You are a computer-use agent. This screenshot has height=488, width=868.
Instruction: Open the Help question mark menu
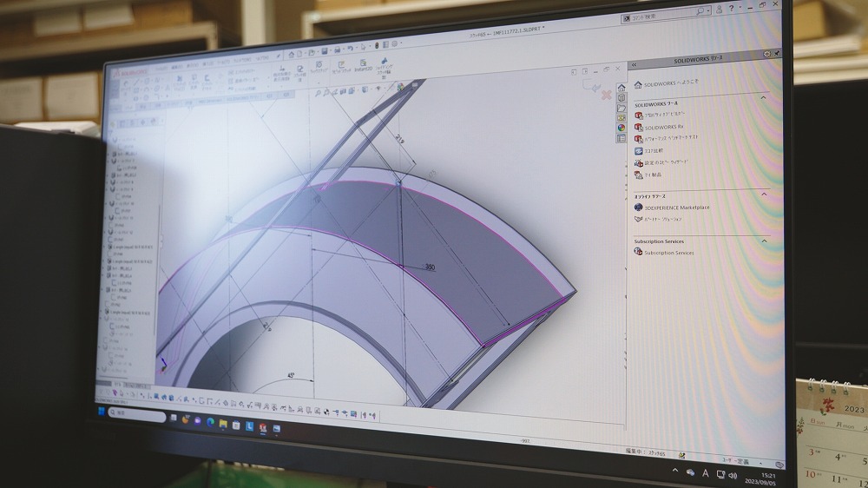coord(731,9)
